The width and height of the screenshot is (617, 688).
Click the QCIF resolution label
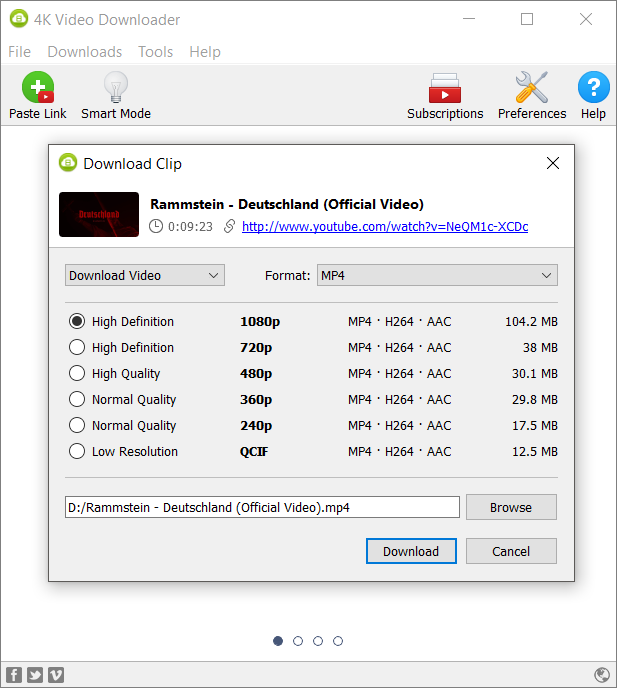[254, 452]
